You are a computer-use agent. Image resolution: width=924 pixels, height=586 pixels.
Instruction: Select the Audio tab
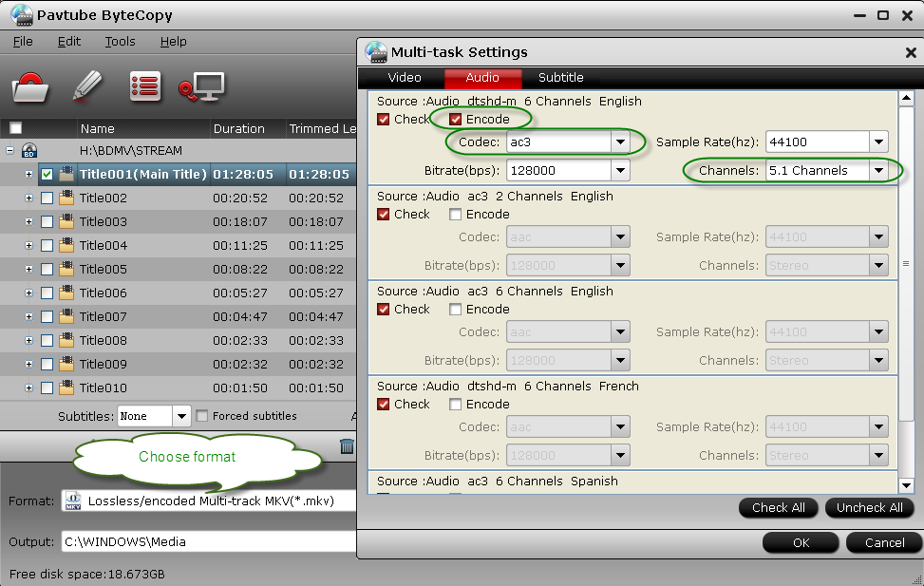tap(482, 78)
